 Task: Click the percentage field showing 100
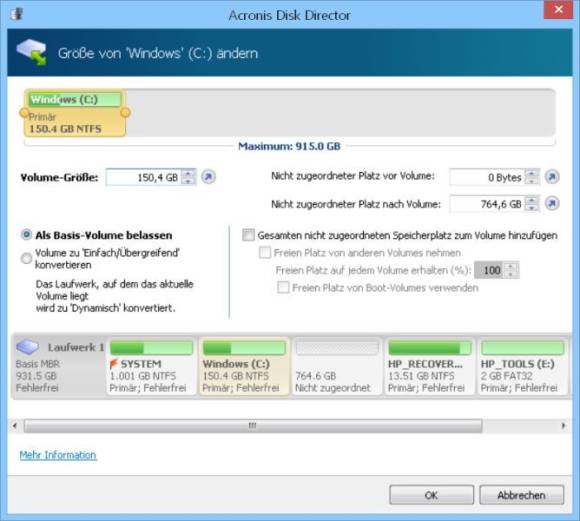click(490, 270)
